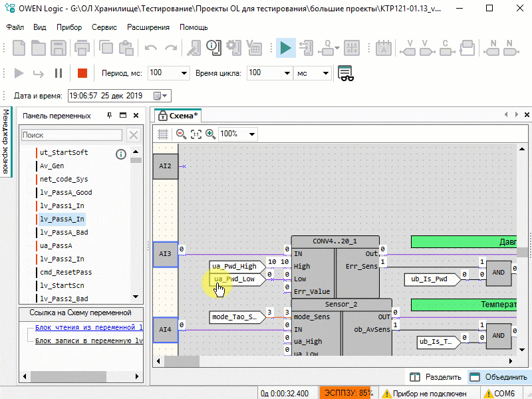Viewport: 532px width, 399px height.
Task: Open the Сервис menu
Action: tap(104, 27)
